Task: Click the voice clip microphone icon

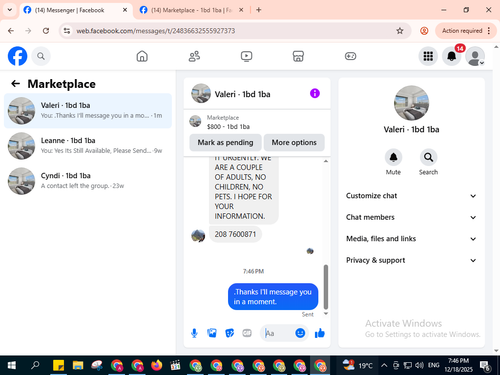Action: coord(194,333)
